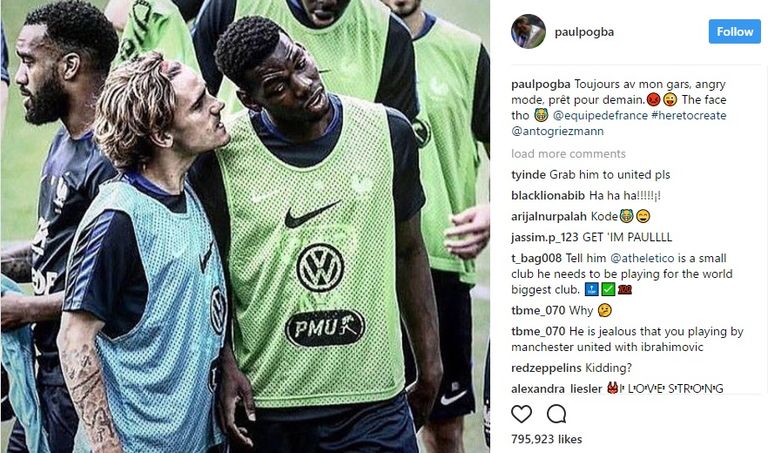
Task: Open the #heretocreate hashtag link
Action: [689, 116]
